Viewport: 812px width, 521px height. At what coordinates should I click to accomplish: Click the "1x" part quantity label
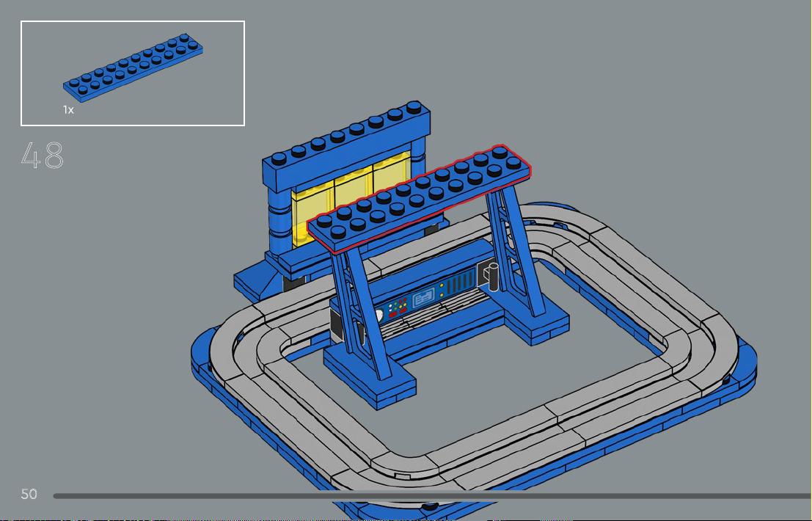(68, 110)
